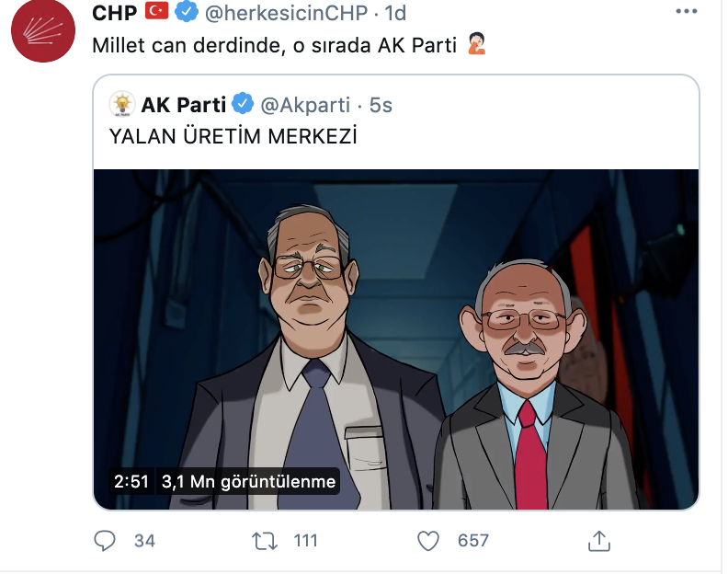
Task: Open the @Akparti handle
Action: [305, 106]
